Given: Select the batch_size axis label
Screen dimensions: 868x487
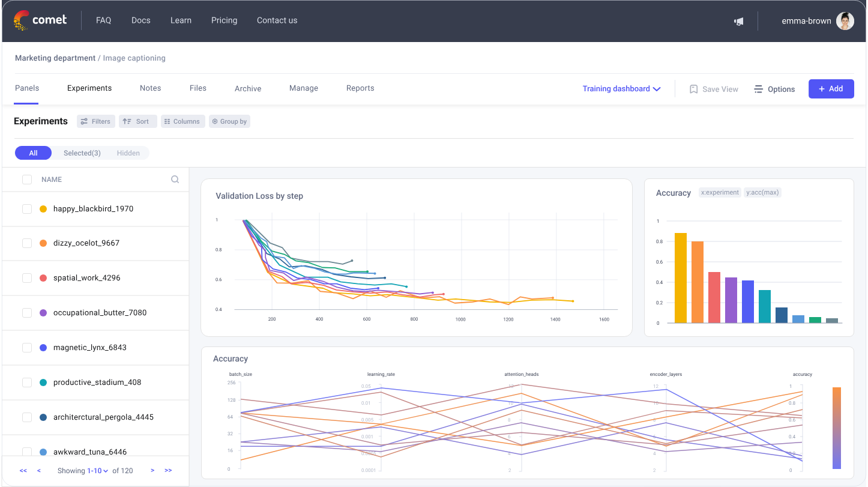Looking at the screenshot, I should [x=241, y=375].
